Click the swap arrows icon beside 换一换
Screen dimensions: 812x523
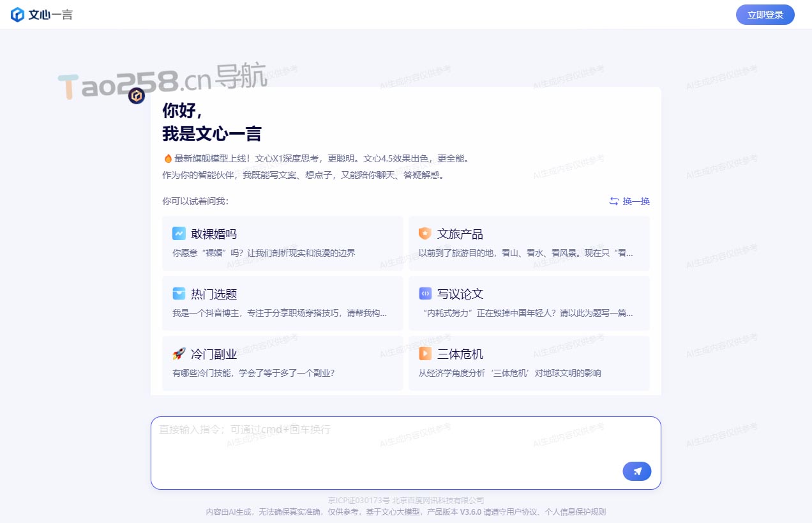point(614,201)
